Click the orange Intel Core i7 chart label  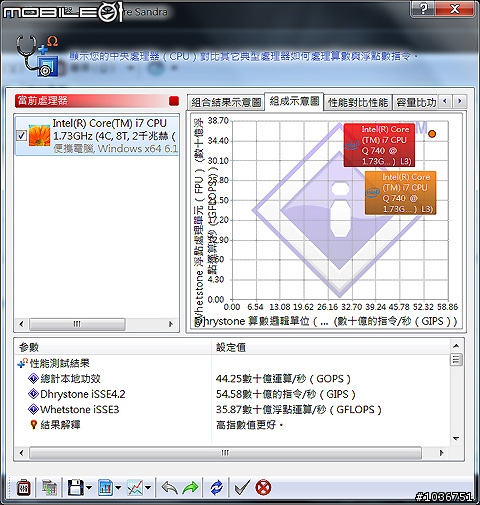point(400,193)
